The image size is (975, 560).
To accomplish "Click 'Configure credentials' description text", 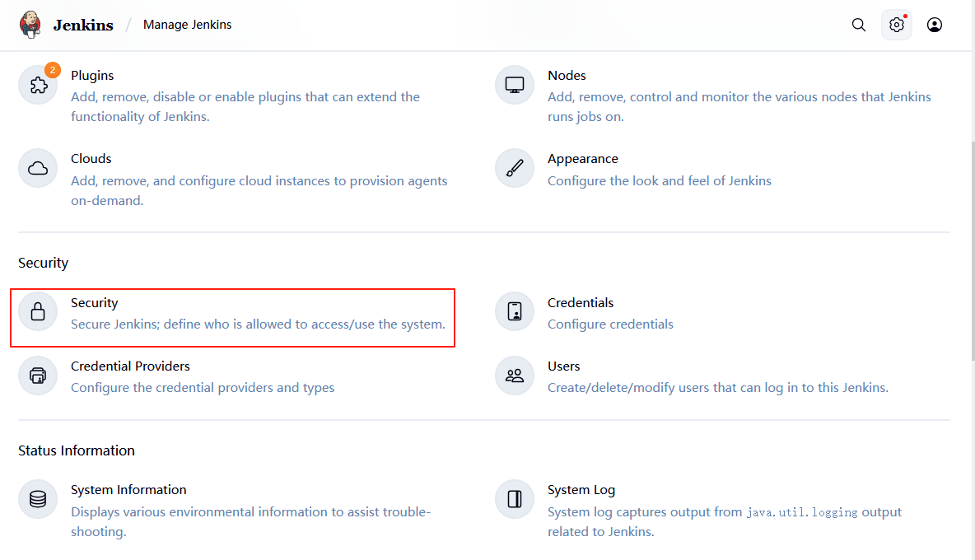I will pos(610,324).
